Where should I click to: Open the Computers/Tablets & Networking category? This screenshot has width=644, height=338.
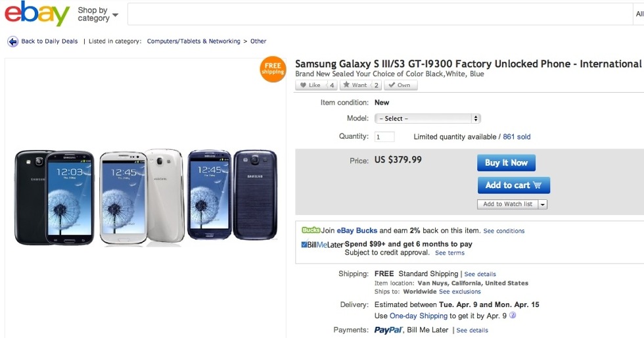pyautogui.click(x=193, y=41)
